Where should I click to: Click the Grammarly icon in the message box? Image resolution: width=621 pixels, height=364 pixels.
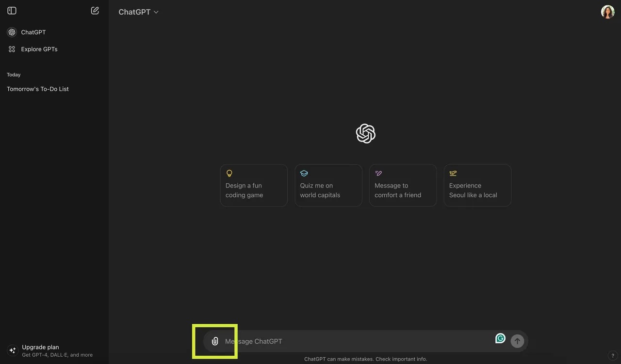tap(500, 338)
